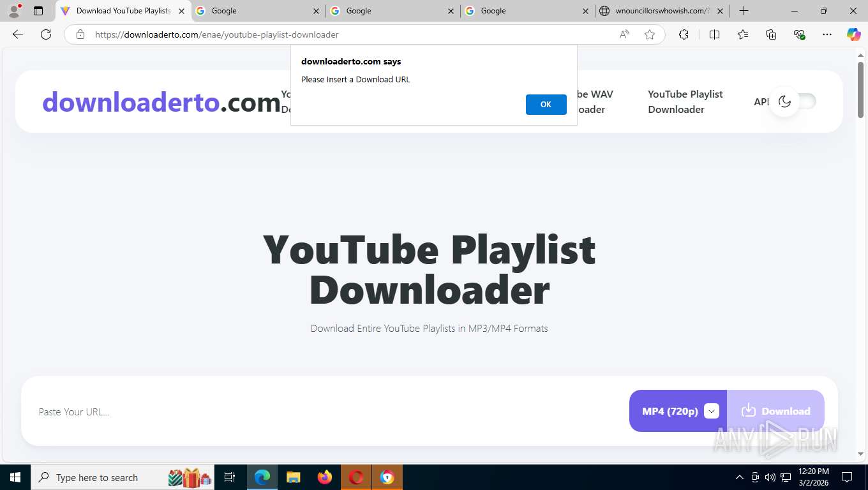Open Settings and more ellipsis
The image size is (868, 490).
click(x=827, y=34)
